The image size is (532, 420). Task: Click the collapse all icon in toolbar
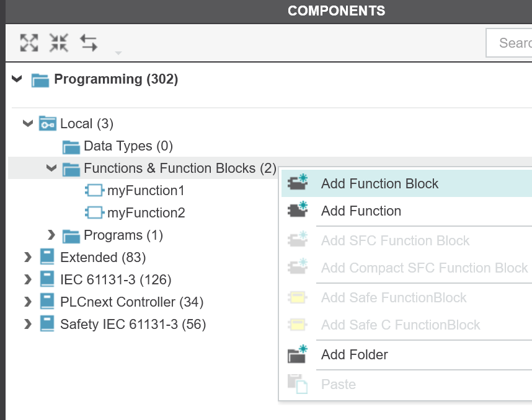[59, 43]
